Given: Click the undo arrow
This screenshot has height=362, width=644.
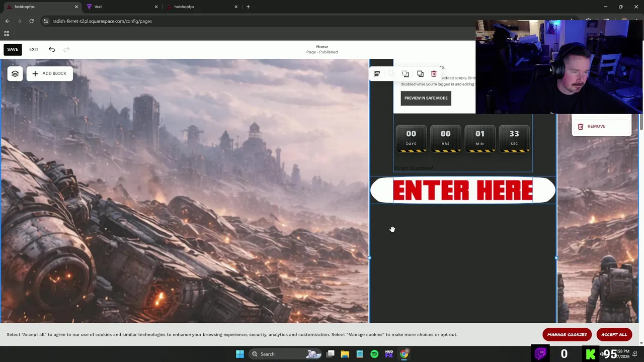Looking at the screenshot, I should [x=52, y=49].
